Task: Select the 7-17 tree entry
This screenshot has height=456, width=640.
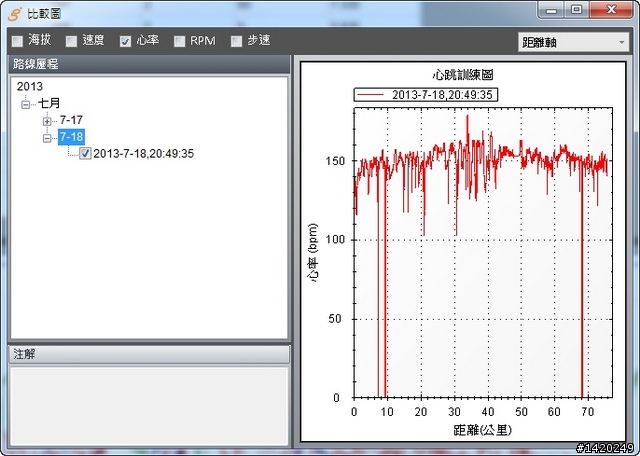Action: (x=71, y=120)
